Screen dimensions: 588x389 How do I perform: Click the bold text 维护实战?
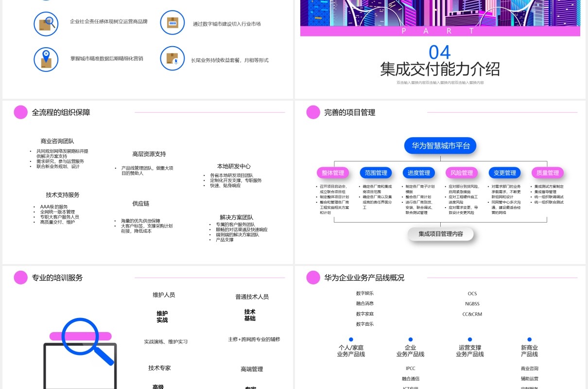162,317
